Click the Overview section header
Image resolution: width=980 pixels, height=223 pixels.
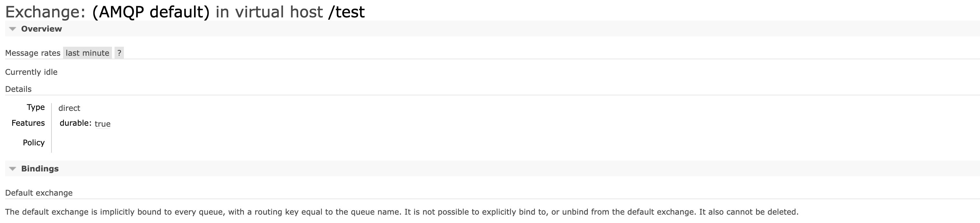click(x=42, y=29)
